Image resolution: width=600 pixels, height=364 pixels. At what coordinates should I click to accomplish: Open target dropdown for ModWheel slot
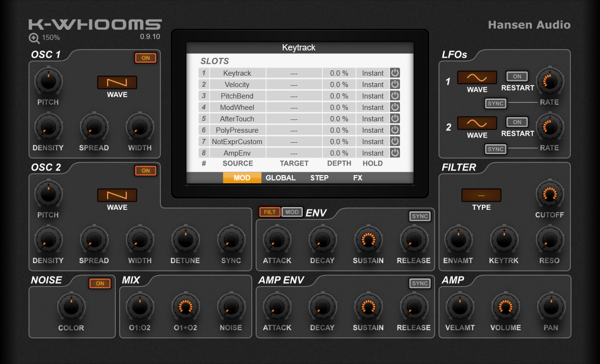click(294, 107)
